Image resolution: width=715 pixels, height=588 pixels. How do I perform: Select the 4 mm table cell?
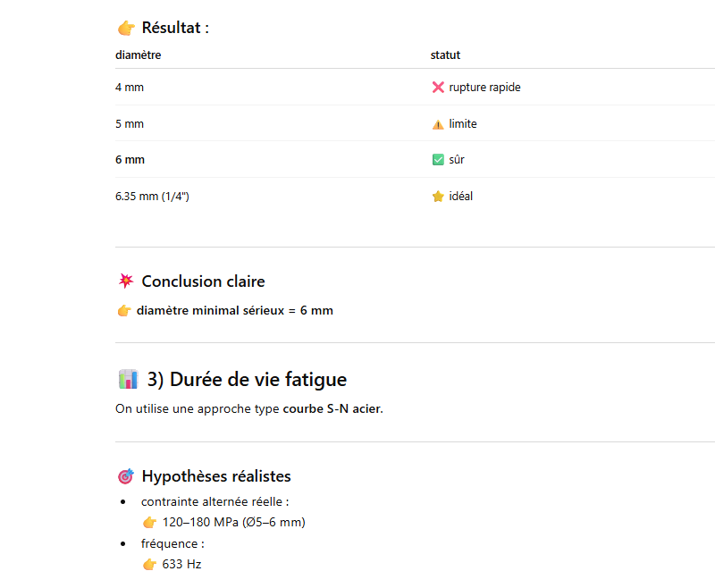130,88
